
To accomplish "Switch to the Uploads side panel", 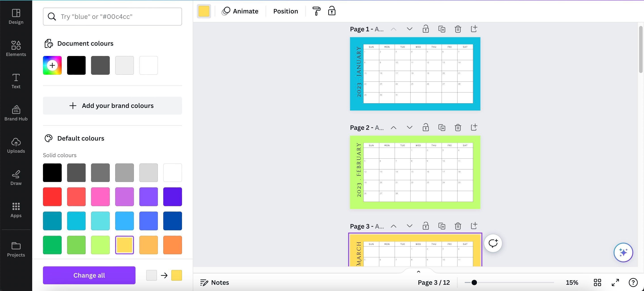I will click(x=16, y=145).
